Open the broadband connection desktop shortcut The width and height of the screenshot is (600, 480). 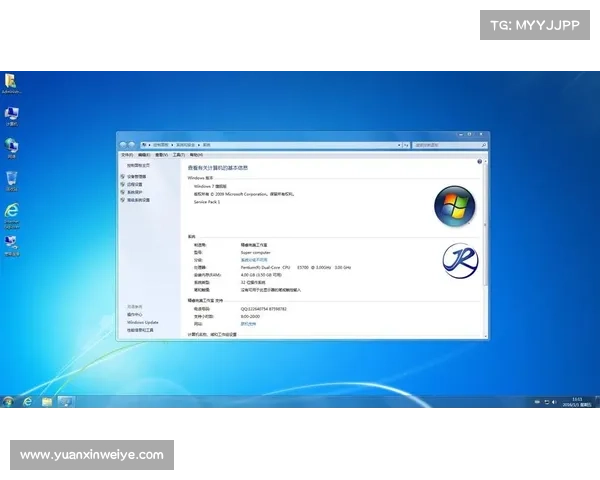(11, 245)
